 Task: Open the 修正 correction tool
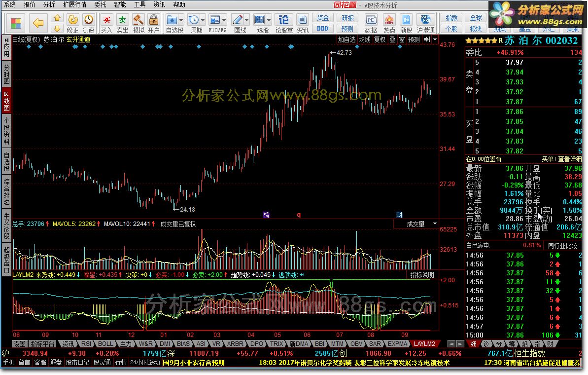point(73,23)
